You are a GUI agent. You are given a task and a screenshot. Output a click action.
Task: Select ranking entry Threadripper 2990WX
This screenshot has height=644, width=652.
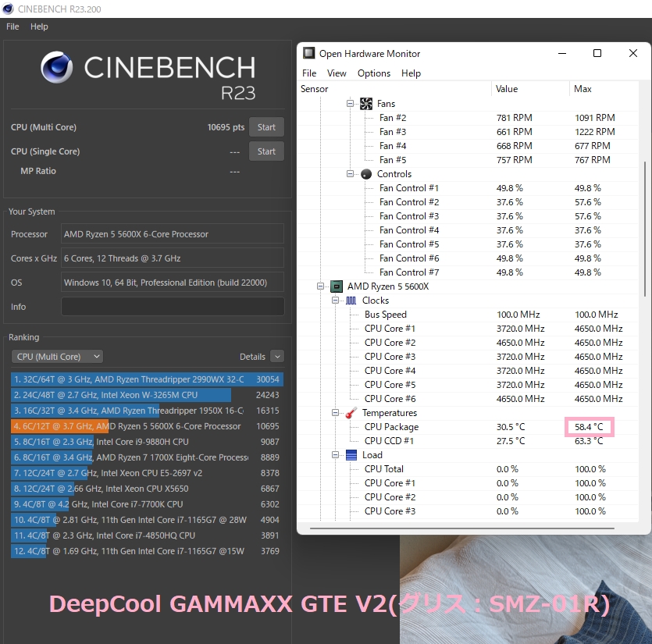tap(148, 379)
